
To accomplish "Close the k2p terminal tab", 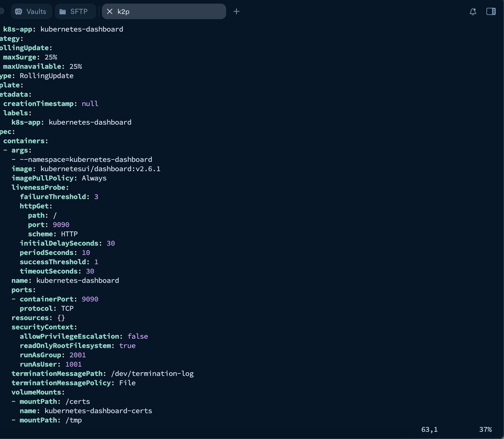I will (x=109, y=11).
